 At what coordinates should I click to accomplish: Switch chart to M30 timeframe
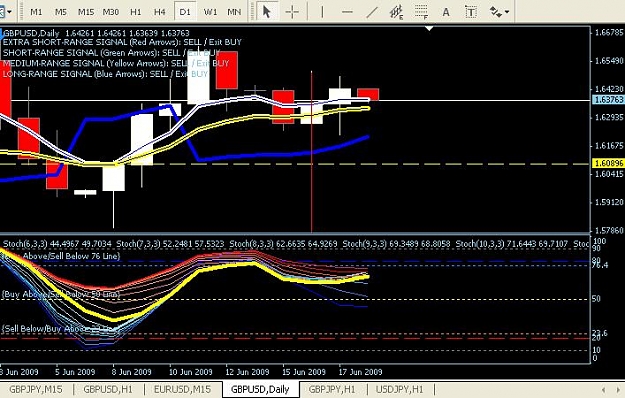[111, 12]
